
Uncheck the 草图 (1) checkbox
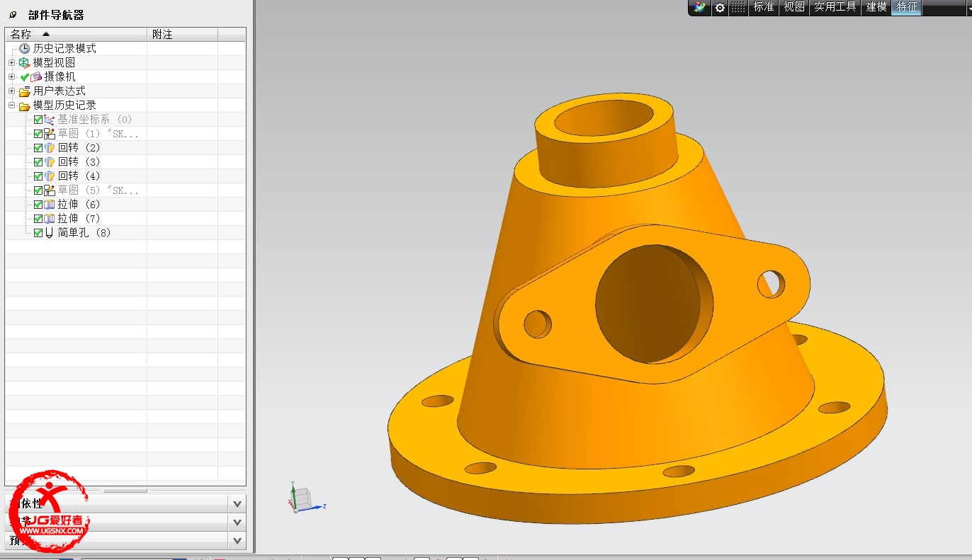click(38, 134)
